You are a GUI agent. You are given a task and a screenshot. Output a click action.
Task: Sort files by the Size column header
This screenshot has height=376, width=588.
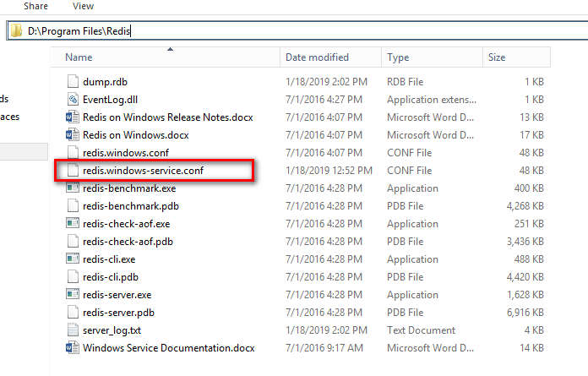pos(517,57)
